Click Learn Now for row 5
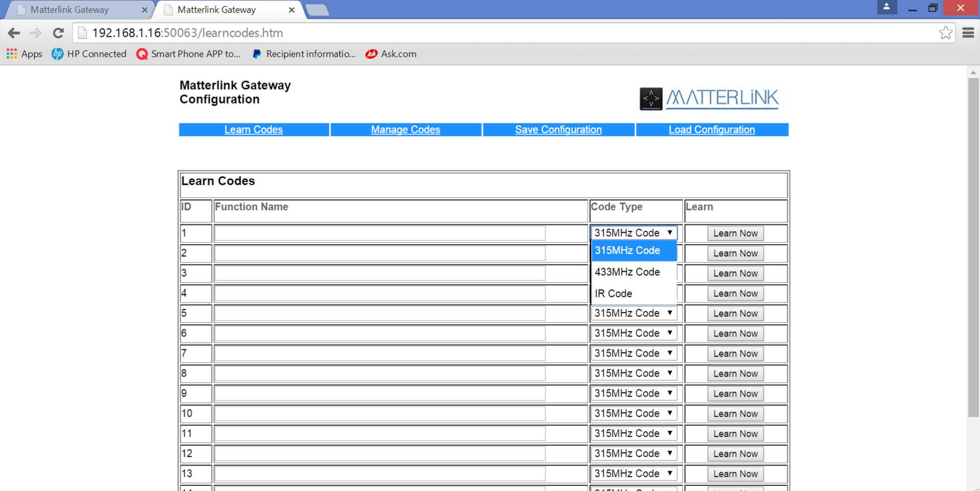Screen dimensions: 980x491 [x=735, y=313]
